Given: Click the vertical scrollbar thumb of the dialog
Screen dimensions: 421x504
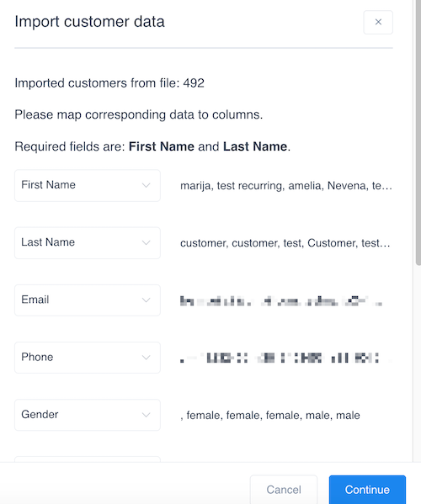Looking at the screenshot, I should pyautogui.click(x=418, y=132).
